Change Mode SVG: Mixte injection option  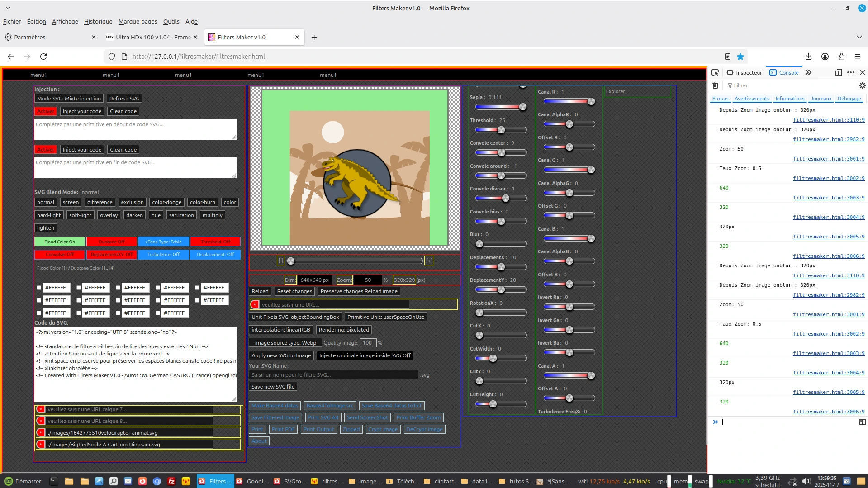[69, 99]
